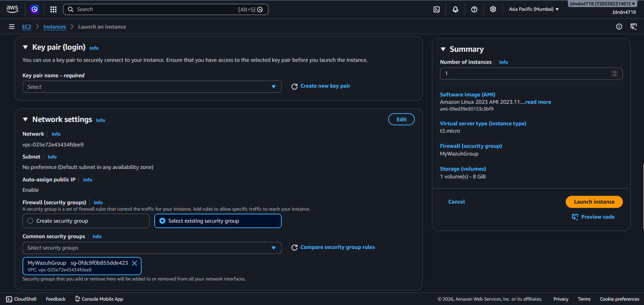Click the Launch instance button
The width and height of the screenshot is (644, 305).
(x=594, y=202)
